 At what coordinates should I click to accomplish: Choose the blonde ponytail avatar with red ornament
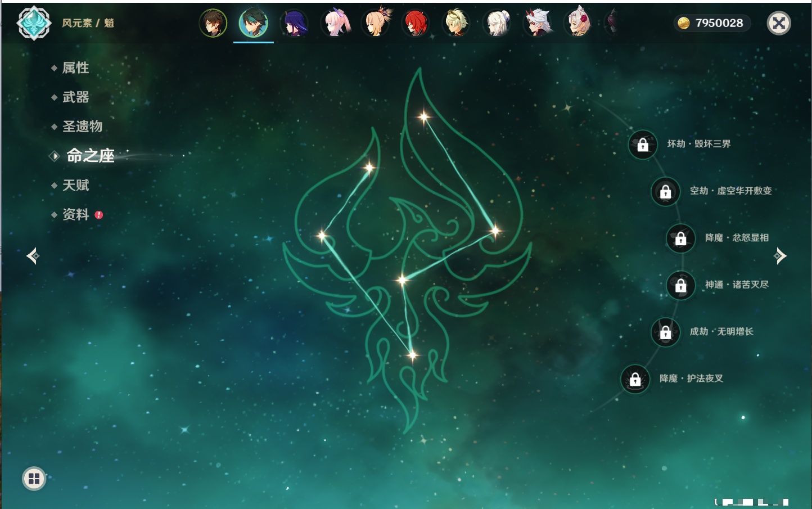pyautogui.click(x=376, y=23)
